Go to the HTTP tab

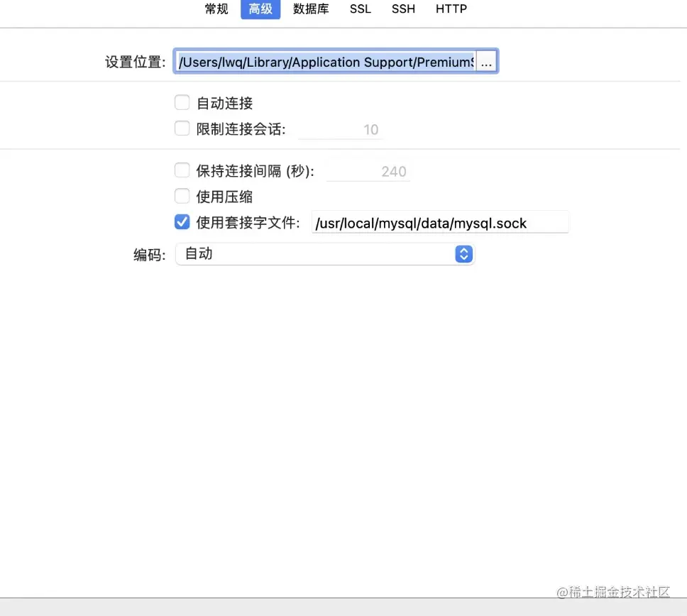coord(451,9)
